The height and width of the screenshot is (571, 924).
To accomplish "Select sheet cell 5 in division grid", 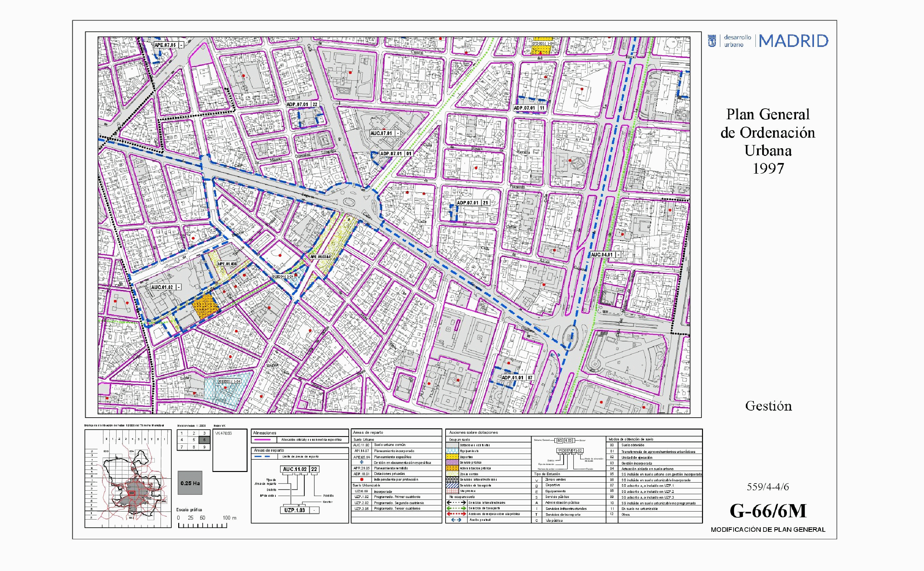I will 194,440.
